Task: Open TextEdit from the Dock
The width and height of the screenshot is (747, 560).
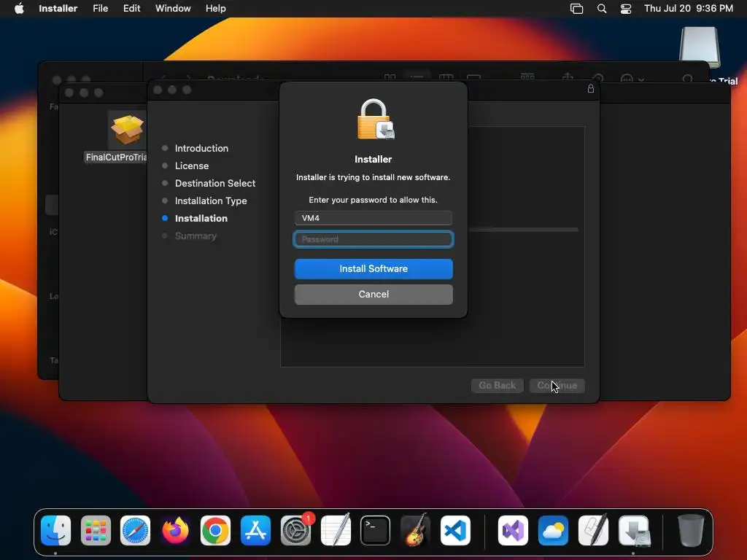Action: [336, 531]
